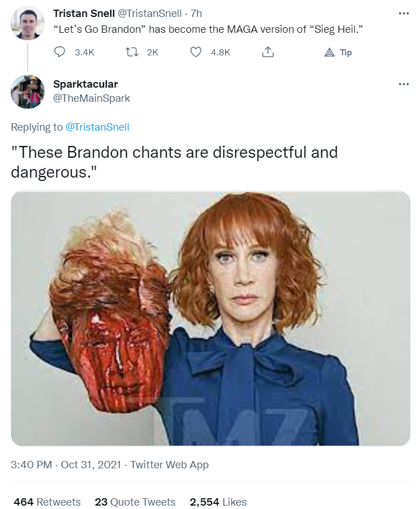Open Sparktacular's profile avatar
The width and height of the screenshot is (420, 509).
[x=28, y=92]
